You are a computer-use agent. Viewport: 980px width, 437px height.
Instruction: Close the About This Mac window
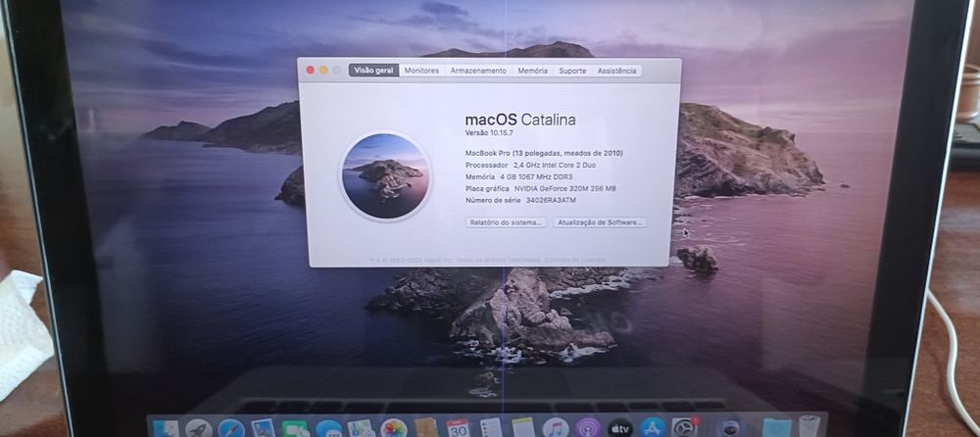point(310,70)
